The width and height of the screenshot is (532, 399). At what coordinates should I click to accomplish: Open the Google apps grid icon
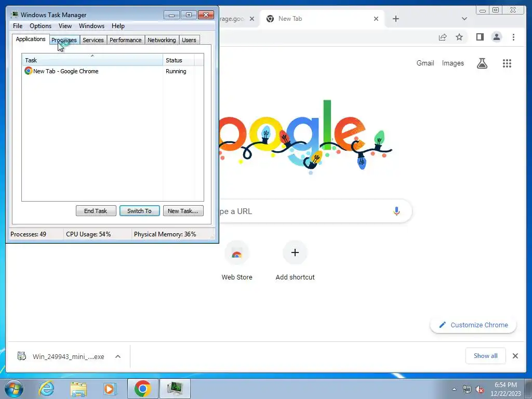[507, 63]
